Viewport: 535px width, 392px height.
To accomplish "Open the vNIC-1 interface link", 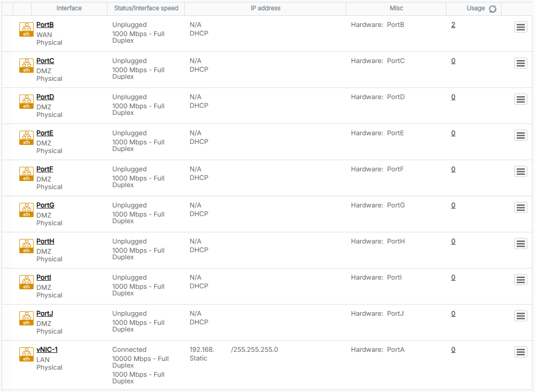I will click(47, 350).
